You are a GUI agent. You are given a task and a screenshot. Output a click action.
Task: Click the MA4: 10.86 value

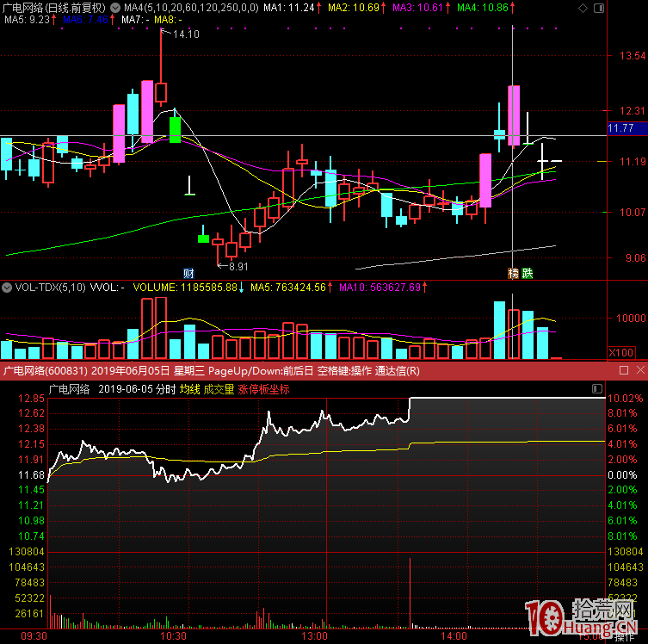tap(483, 8)
